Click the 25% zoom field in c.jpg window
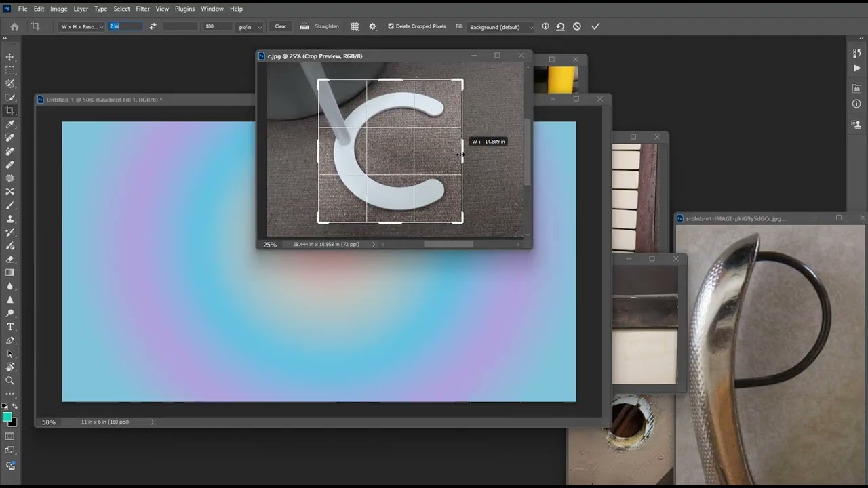The width and height of the screenshot is (868, 488). click(270, 245)
